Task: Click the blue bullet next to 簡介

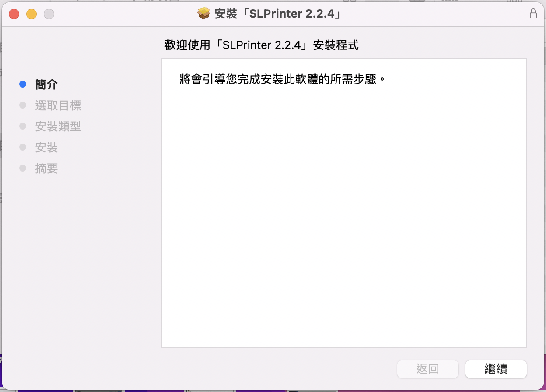Action: [x=23, y=84]
